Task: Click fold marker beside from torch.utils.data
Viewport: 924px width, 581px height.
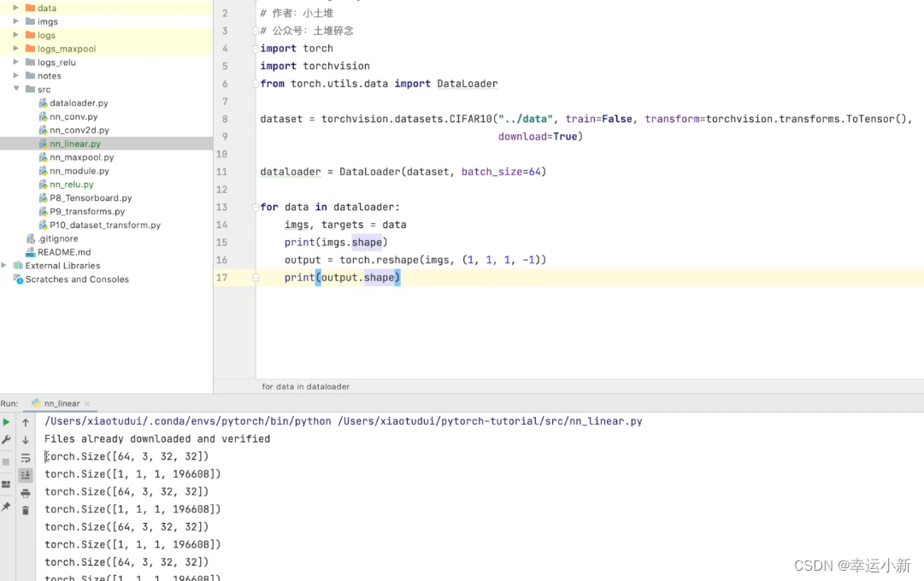Action: click(256, 84)
